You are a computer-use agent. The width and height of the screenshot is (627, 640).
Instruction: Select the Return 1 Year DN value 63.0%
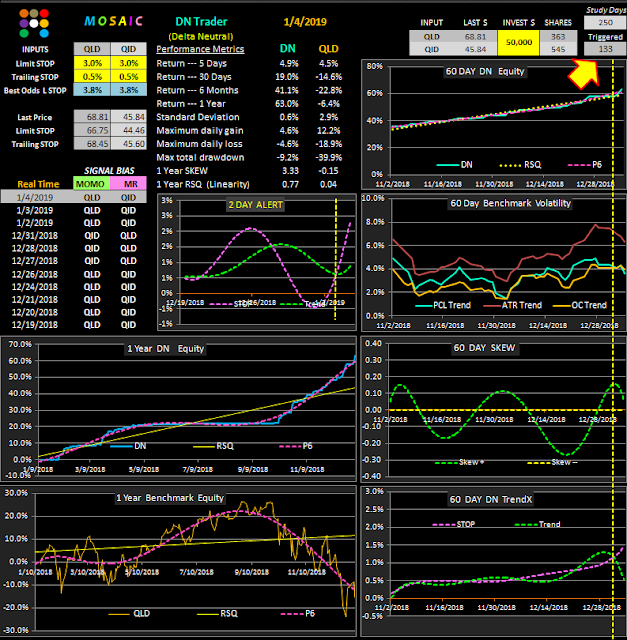pos(287,104)
